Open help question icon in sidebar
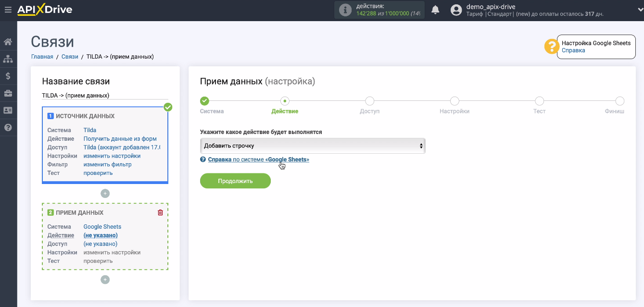The width and height of the screenshot is (644, 307). point(8,128)
